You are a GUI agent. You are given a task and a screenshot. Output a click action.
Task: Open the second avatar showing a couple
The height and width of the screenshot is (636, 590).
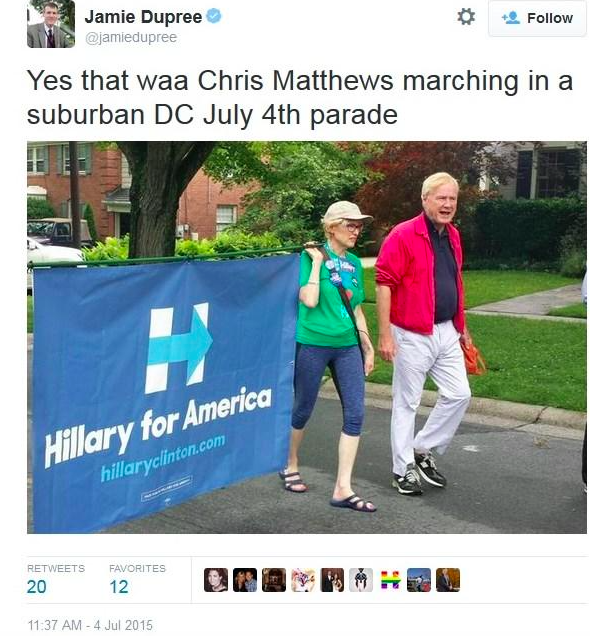(x=245, y=580)
